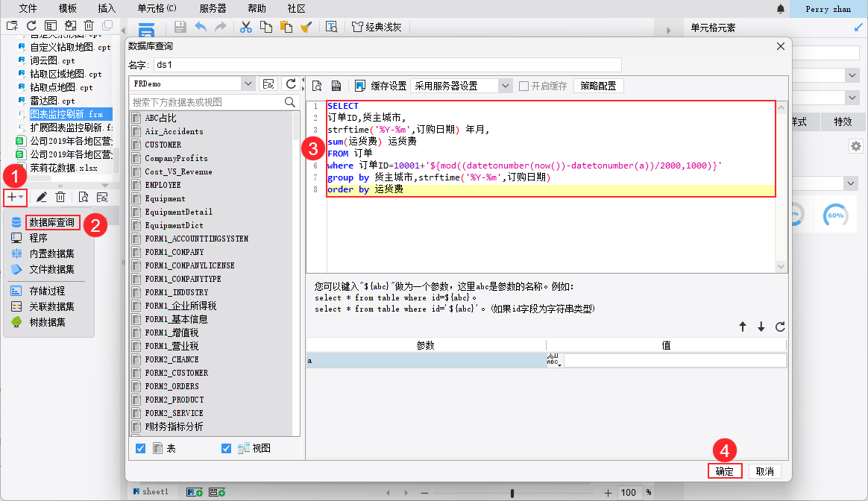The width and height of the screenshot is (868, 501).
Task: Select the format painter brush icon
Action: (x=306, y=27)
